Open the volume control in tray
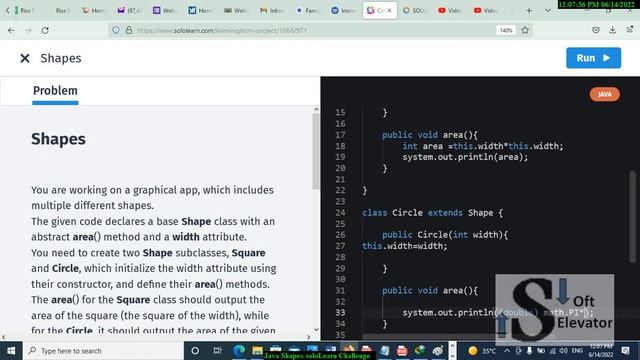Screen dimensions: 640x360 (x=564, y=351)
